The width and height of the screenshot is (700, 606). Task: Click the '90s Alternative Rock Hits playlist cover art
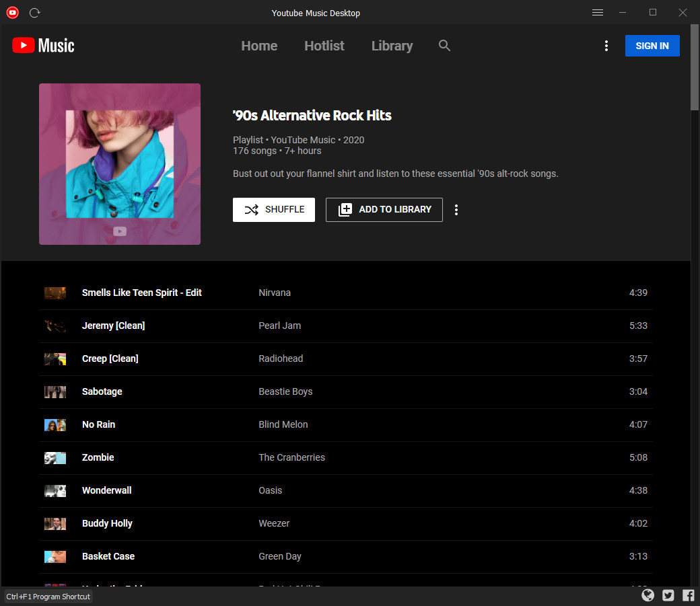(120, 164)
